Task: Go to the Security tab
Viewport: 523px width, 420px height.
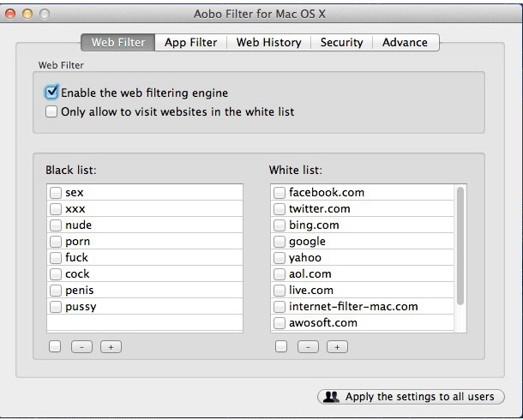Action: point(341,42)
